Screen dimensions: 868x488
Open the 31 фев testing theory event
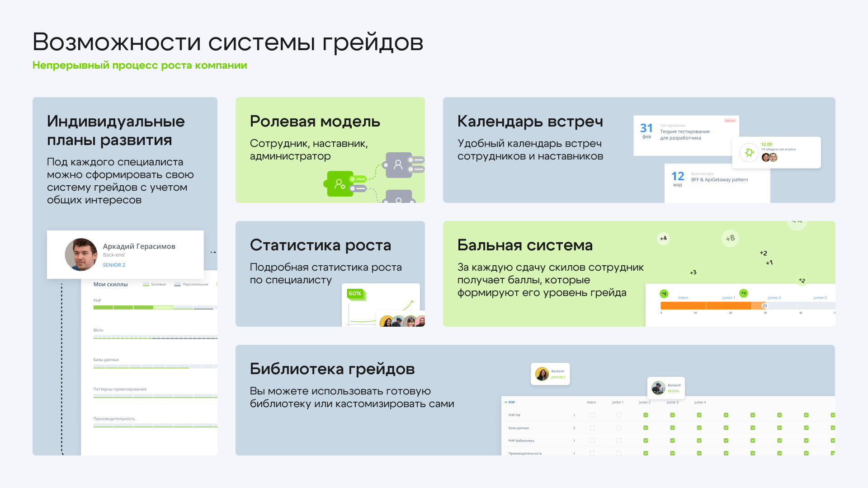pos(685,135)
